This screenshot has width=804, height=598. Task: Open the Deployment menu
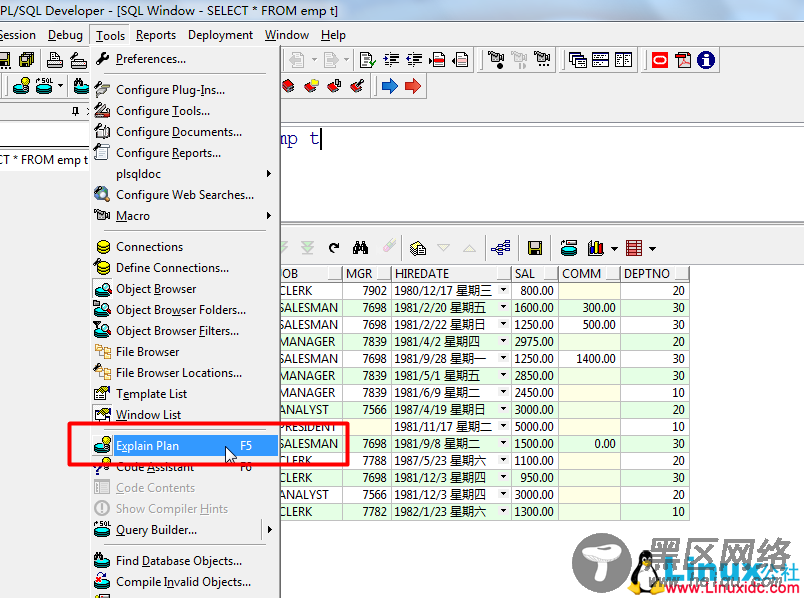[x=220, y=35]
